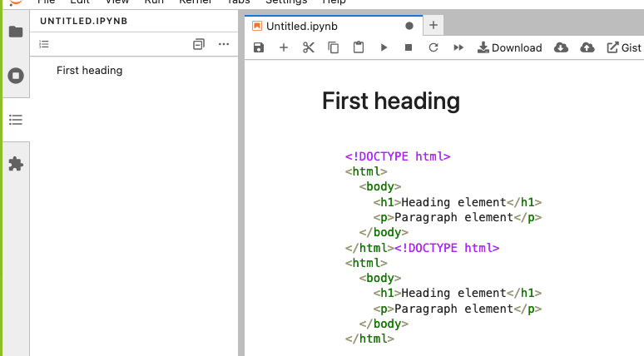This screenshot has height=356, width=644.
Task: Restart kernel and run all cells
Action: pyautogui.click(x=458, y=47)
